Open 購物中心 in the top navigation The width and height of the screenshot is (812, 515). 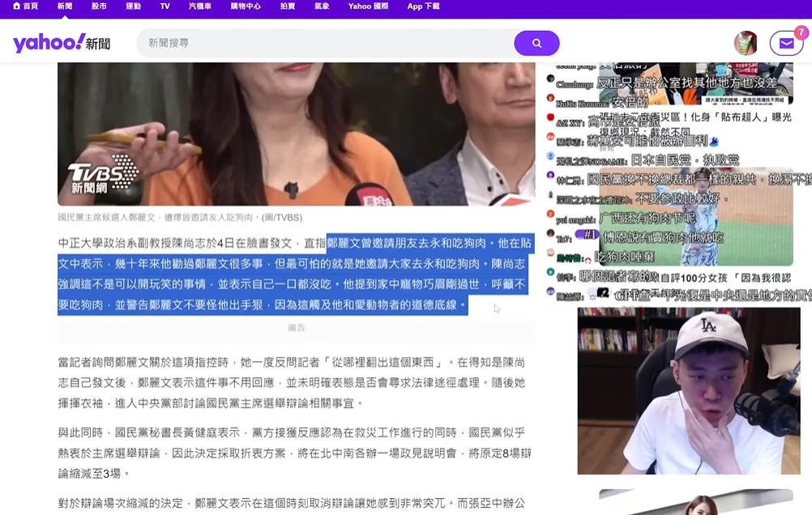[246, 6]
